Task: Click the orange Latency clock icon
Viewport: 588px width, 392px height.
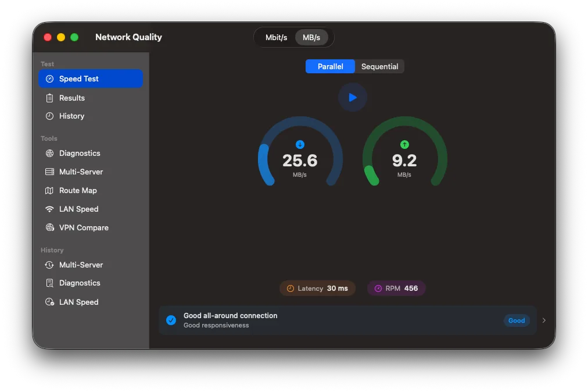Action: pyautogui.click(x=291, y=288)
